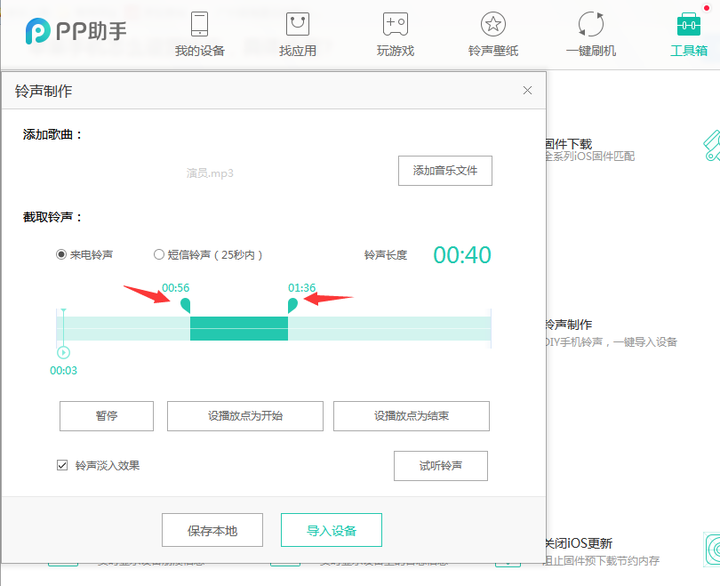720x586 pixels.
Task: Click the 00:03 playhead time label
Action: (63, 370)
